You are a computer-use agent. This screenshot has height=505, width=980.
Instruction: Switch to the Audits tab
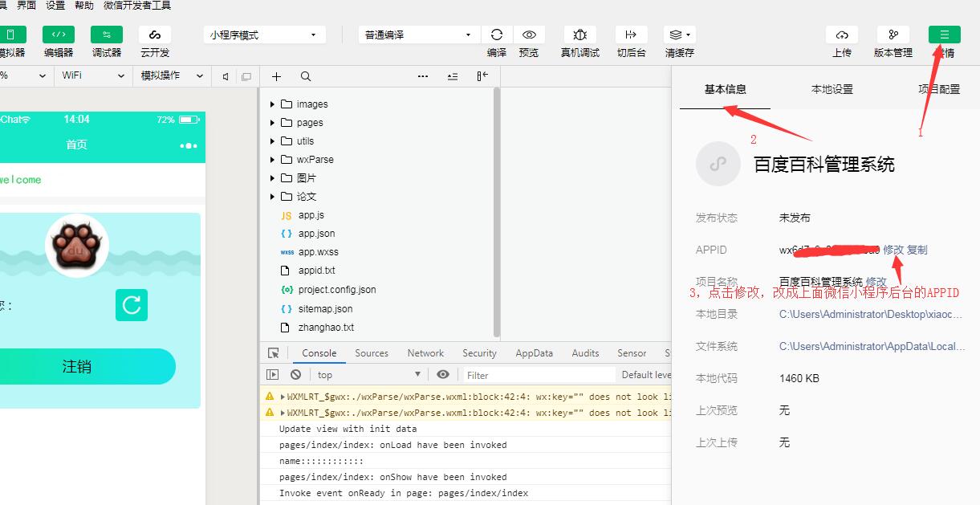(586, 353)
